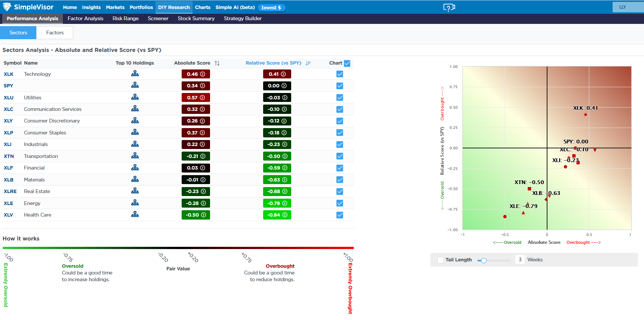Open holdings icon for XLV Health Care
644x320 pixels.
(x=135, y=214)
